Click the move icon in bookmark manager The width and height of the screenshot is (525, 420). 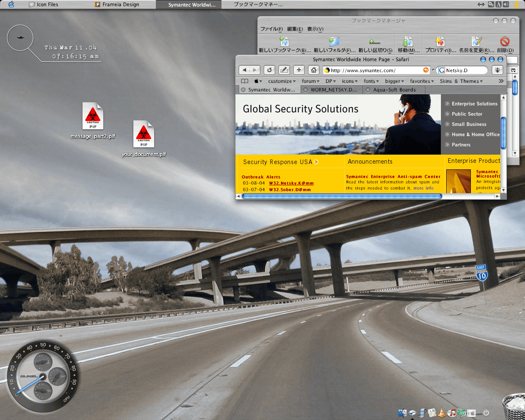[408, 41]
